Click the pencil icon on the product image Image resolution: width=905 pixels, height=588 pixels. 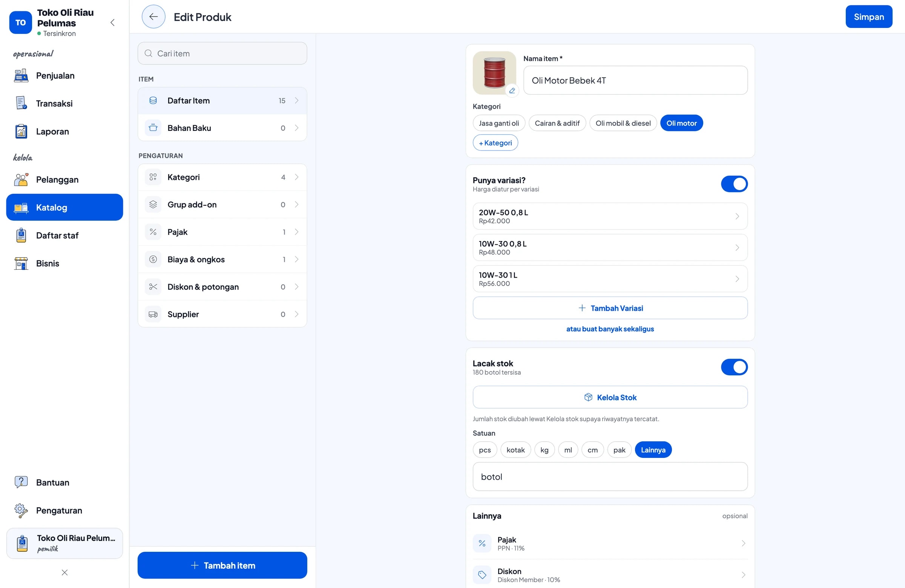(x=512, y=91)
